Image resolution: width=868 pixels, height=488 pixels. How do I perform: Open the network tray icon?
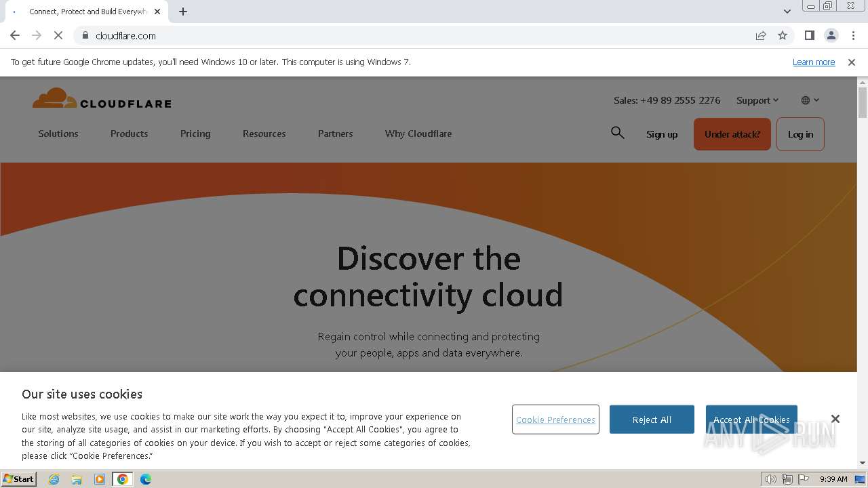click(x=787, y=479)
